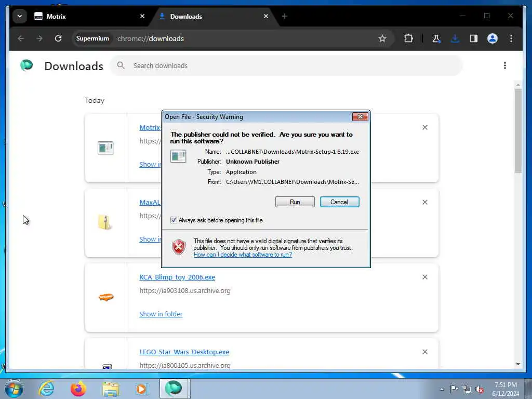Viewport: 532px width, 399px height.
Task: Click the application icon in the warning dialog
Action: click(x=179, y=156)
